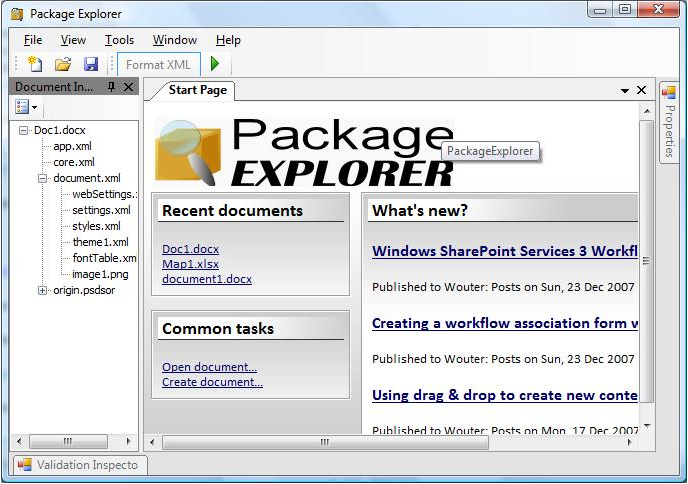The width and height of the screenshot is (688, 484).
Task: Click the green Run arrow icon
Action: point(215,64)
